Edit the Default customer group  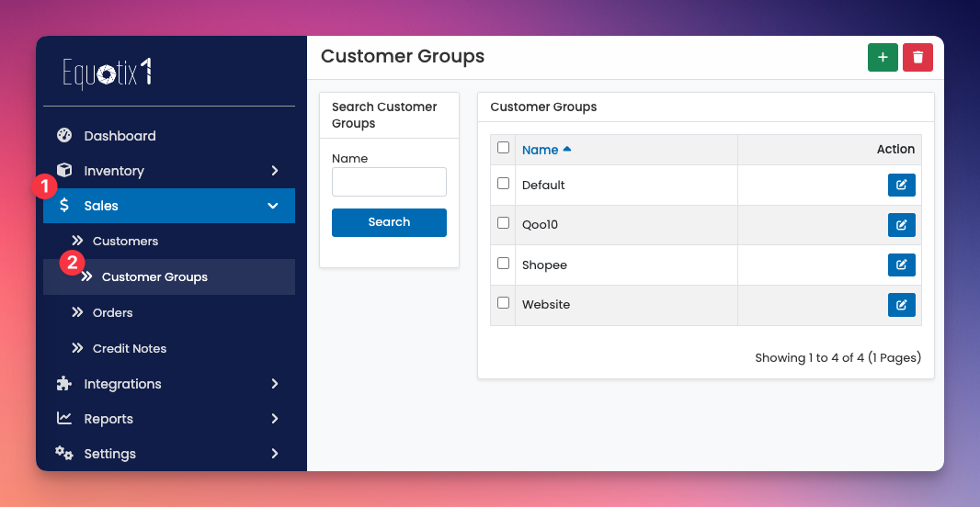901,186
